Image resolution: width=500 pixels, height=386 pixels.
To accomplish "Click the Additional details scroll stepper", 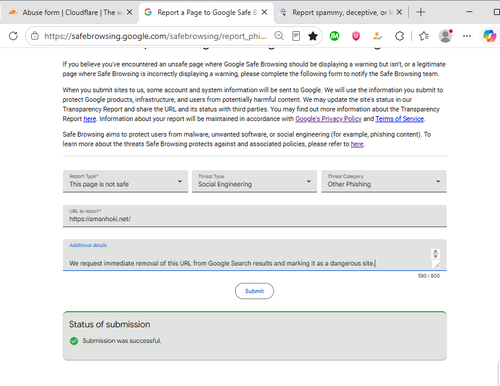I will (435, 254).
